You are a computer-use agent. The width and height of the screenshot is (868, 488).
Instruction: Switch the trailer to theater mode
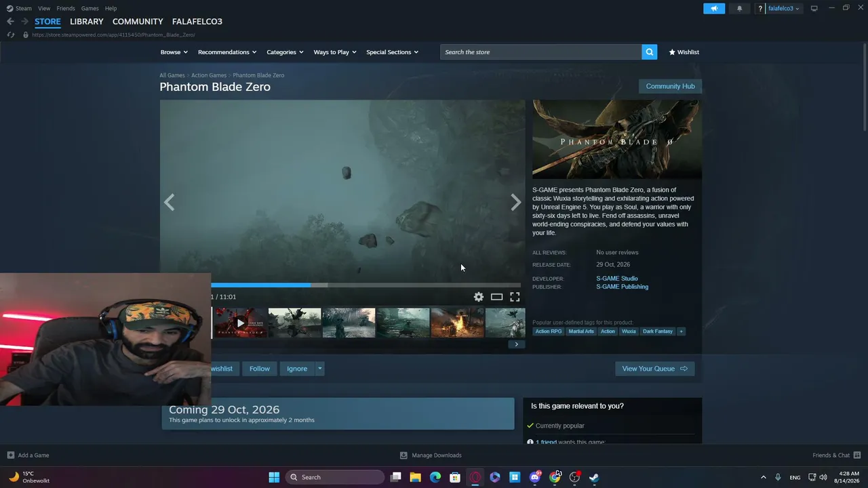coord(496,297)
